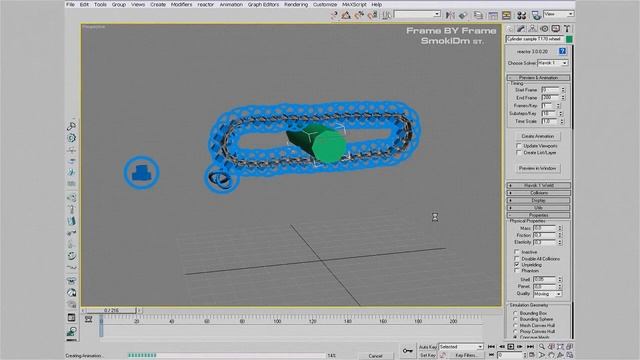Screen dimensions: 640x360
Task: Expand the Display rollout
Action: coord(539,201)
